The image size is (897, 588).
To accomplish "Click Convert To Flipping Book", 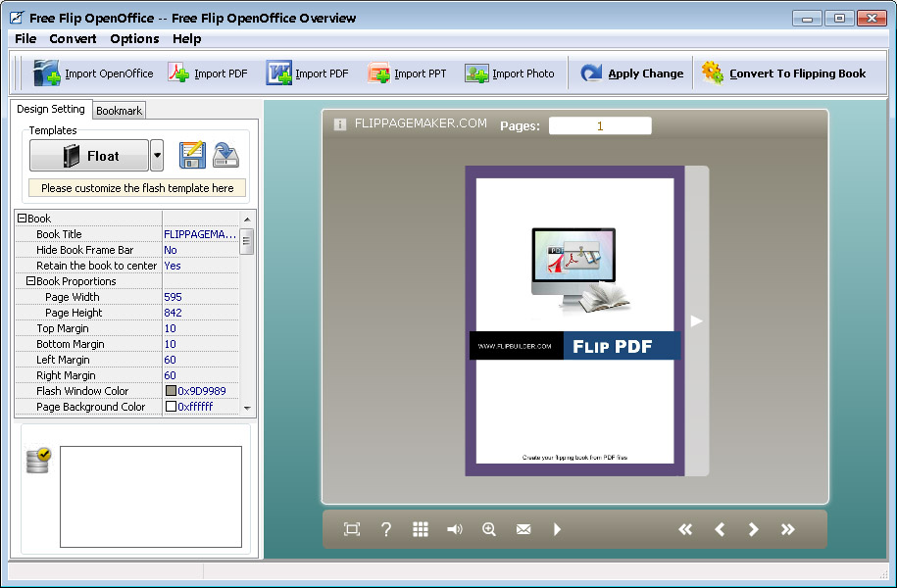I will (783, 73).
